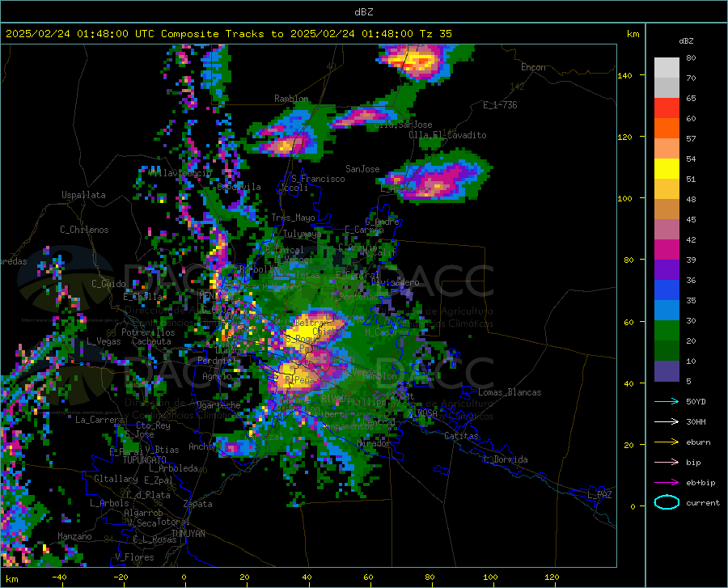Click the green 30 dBZ legend swatch
This screenshot has height=588, width=728.
667,331
